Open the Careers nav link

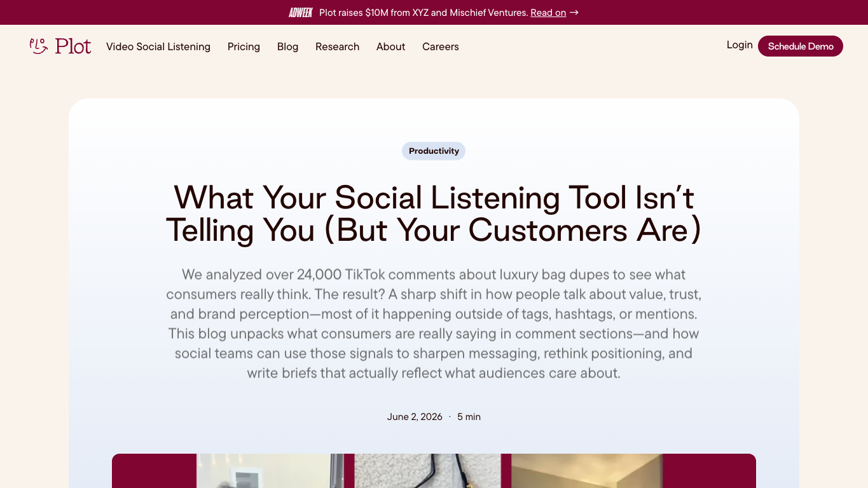(x=440, y=46)
